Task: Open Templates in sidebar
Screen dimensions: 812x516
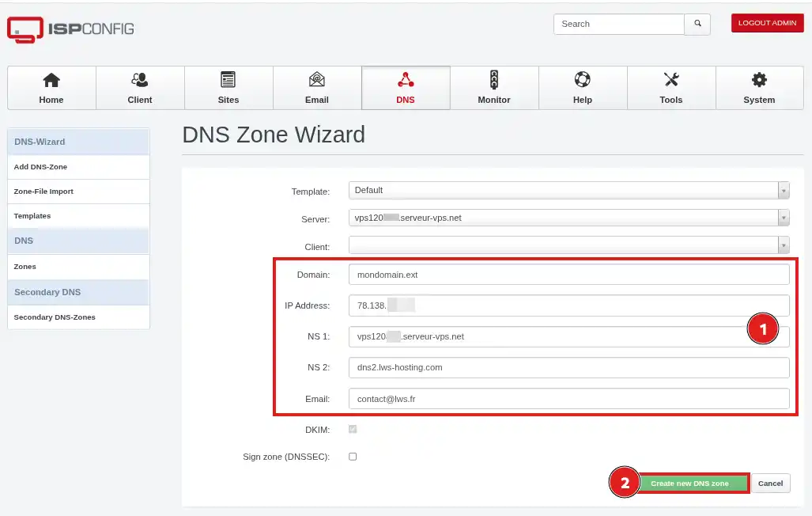Action: [79, 216]
